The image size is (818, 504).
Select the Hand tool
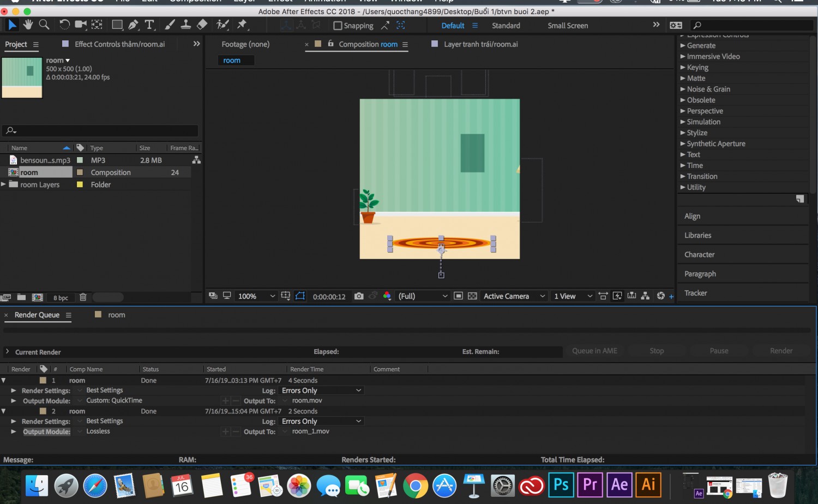tap(28, 25)
